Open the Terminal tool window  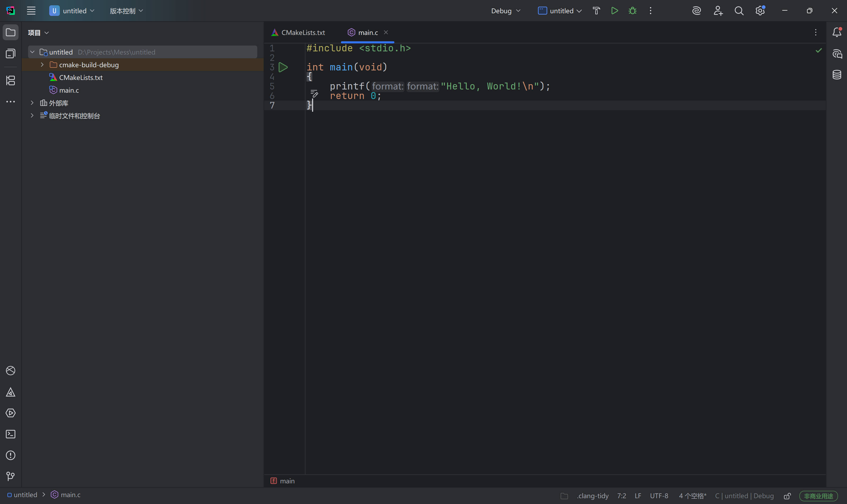point(11,434)
